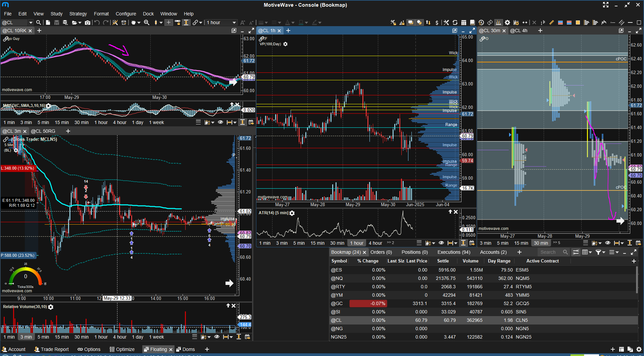Expand the link chain dropdown arrow
The height and width of the screenshot is (356, 644).
[x=201, y=22]
